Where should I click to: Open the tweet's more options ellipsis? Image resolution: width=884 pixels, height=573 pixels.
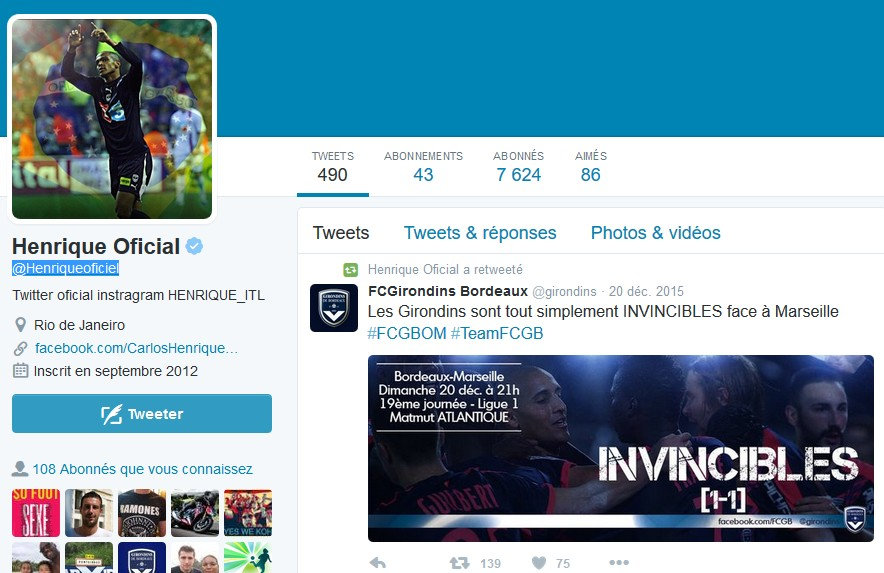[x=618, y=562]
